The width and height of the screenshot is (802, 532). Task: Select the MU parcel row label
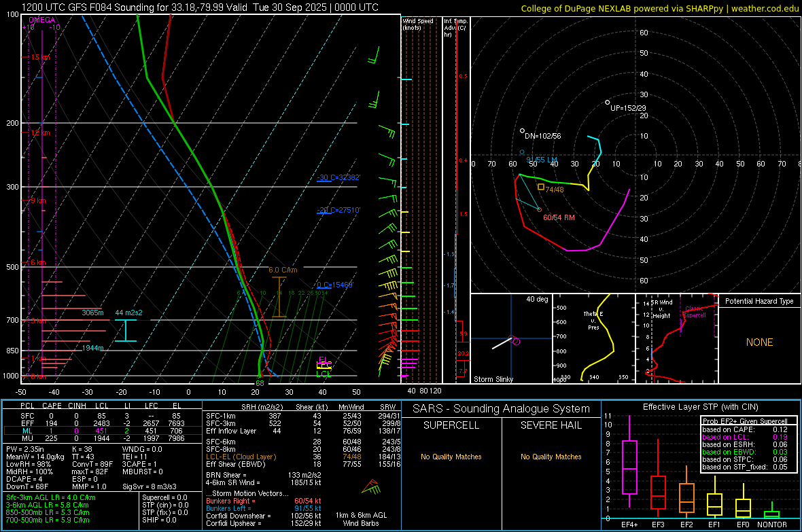[28, 438]
